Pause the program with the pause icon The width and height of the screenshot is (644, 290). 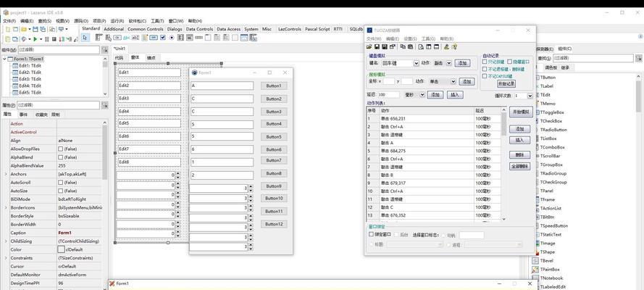coord(47,39)
